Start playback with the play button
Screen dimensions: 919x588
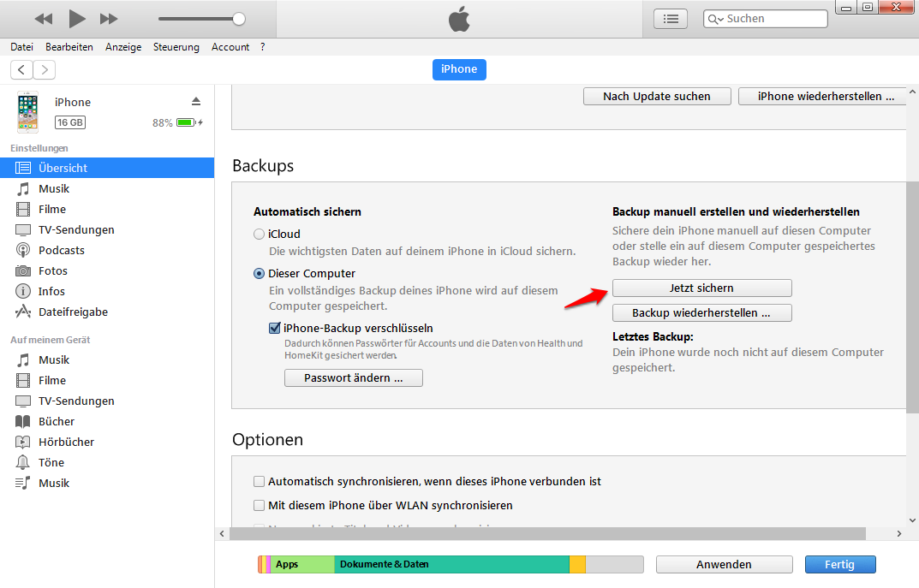click(x=77, y=19)
